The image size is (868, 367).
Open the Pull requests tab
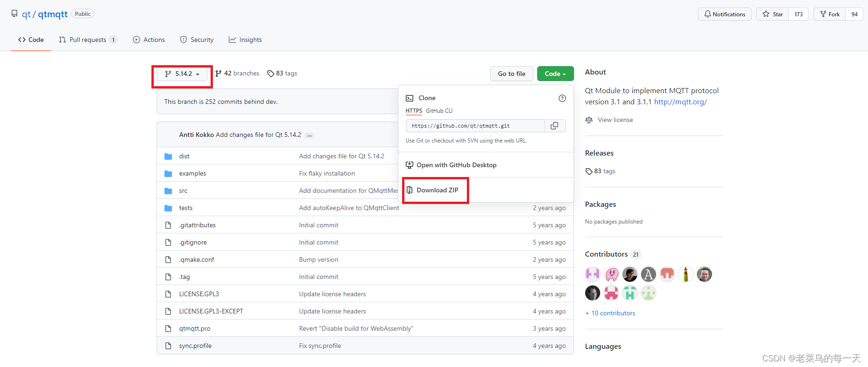88,40
